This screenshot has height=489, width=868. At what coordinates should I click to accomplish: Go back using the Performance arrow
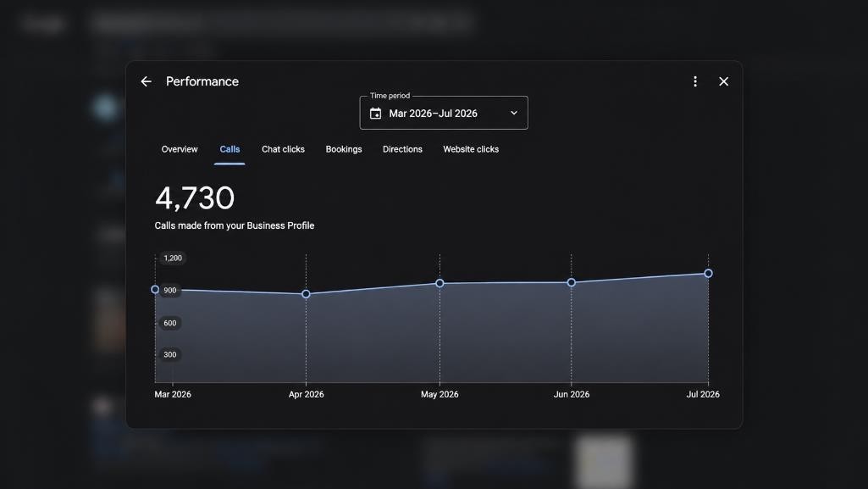(147, 81)
